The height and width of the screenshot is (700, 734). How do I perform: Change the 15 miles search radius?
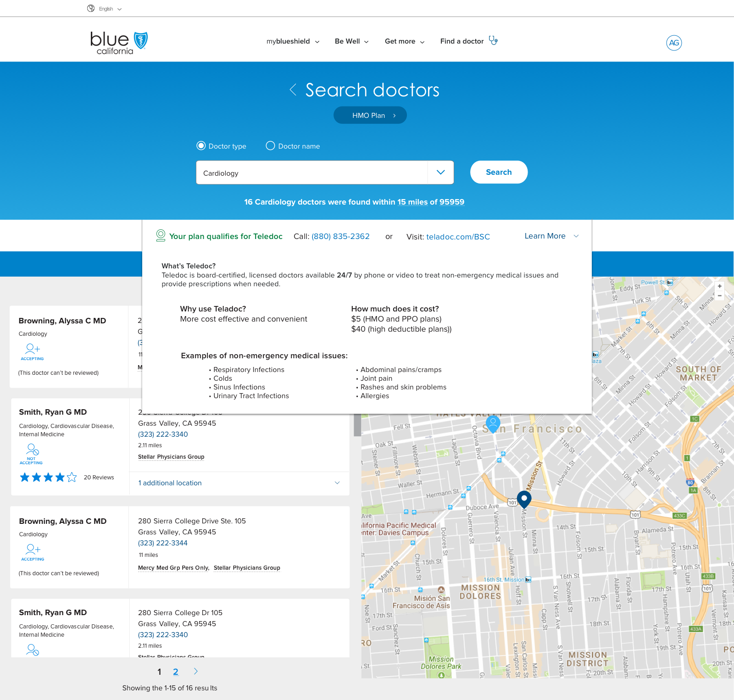412,202
